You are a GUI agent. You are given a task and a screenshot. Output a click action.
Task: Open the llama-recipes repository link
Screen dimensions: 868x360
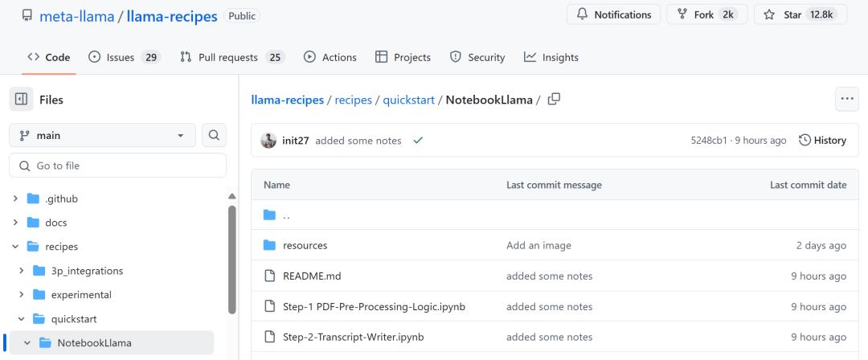(172, 16)
